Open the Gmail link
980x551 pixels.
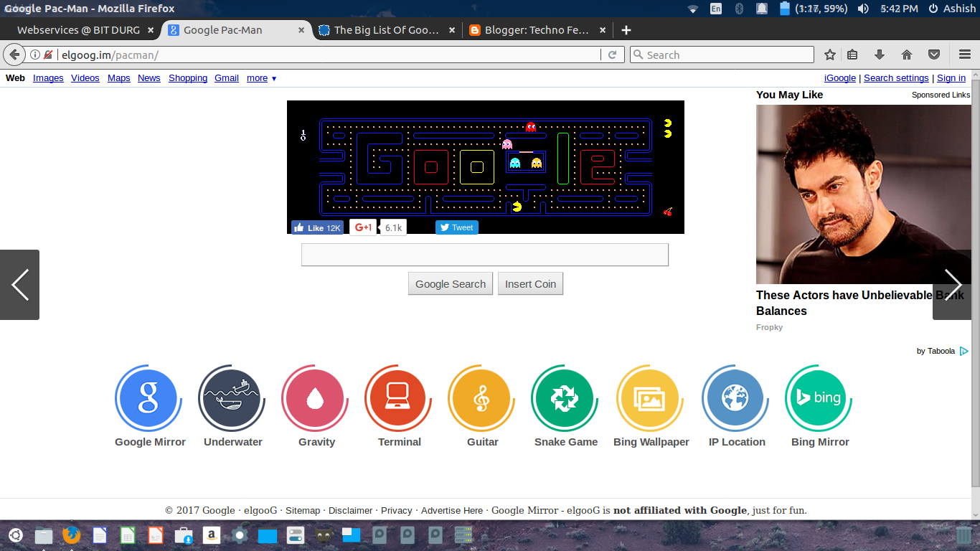pos(227,78)
